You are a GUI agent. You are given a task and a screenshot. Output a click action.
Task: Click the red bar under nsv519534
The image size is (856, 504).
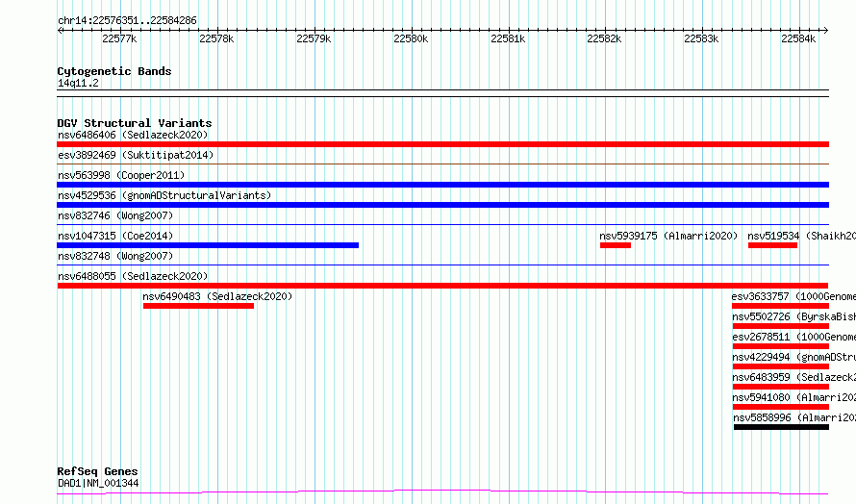tap(772, 245)
